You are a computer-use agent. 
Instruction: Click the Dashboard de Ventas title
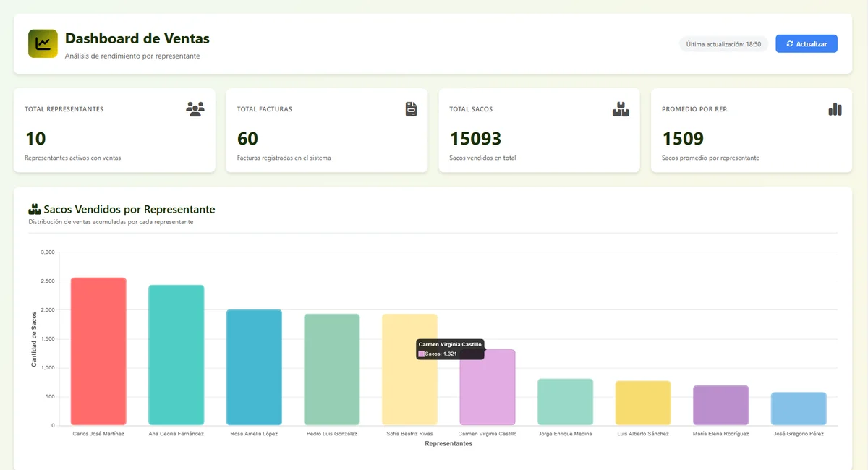coord(137,39)
